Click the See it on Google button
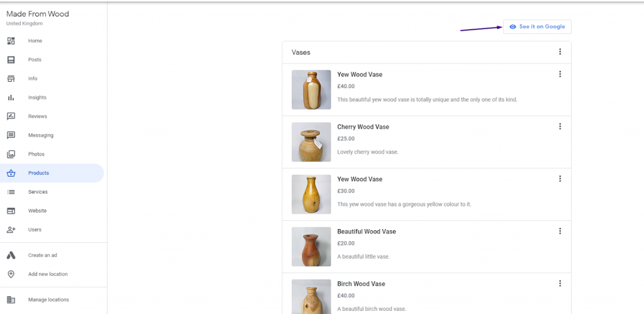This screenshot has width=644, height=314. (x=537, y=26)
